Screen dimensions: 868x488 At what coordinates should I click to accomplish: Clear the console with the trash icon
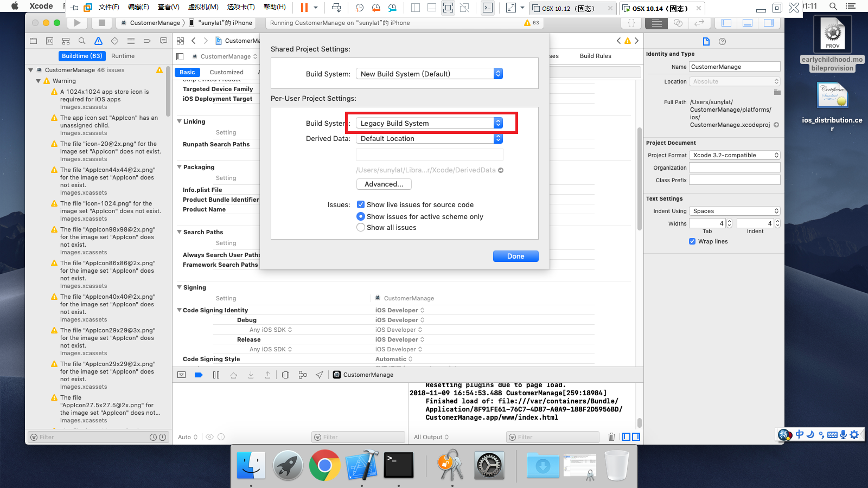(x=611, y=437)
